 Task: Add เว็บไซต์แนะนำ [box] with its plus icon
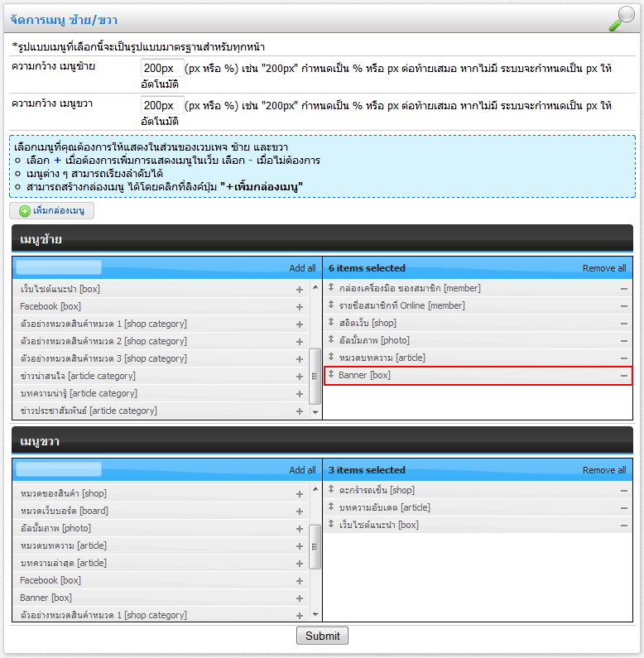pos(300,290)
